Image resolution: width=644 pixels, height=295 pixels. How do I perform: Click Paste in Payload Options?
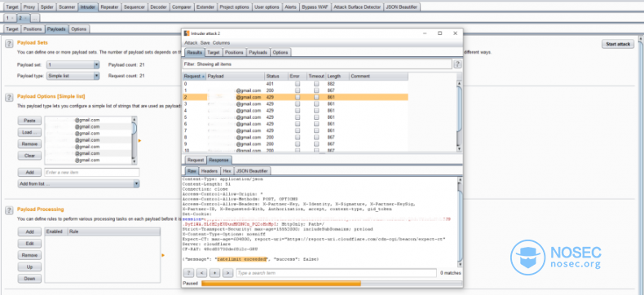pos(29,121)
